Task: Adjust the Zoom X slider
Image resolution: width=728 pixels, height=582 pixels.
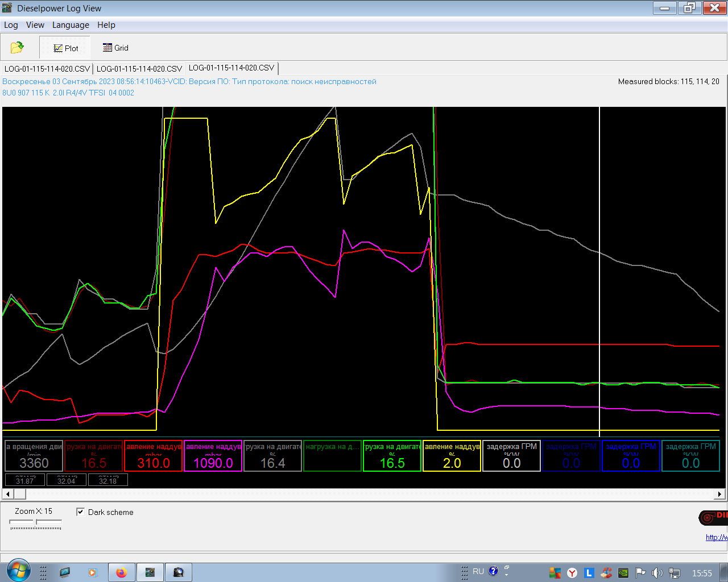Action: tap(36, 523)
